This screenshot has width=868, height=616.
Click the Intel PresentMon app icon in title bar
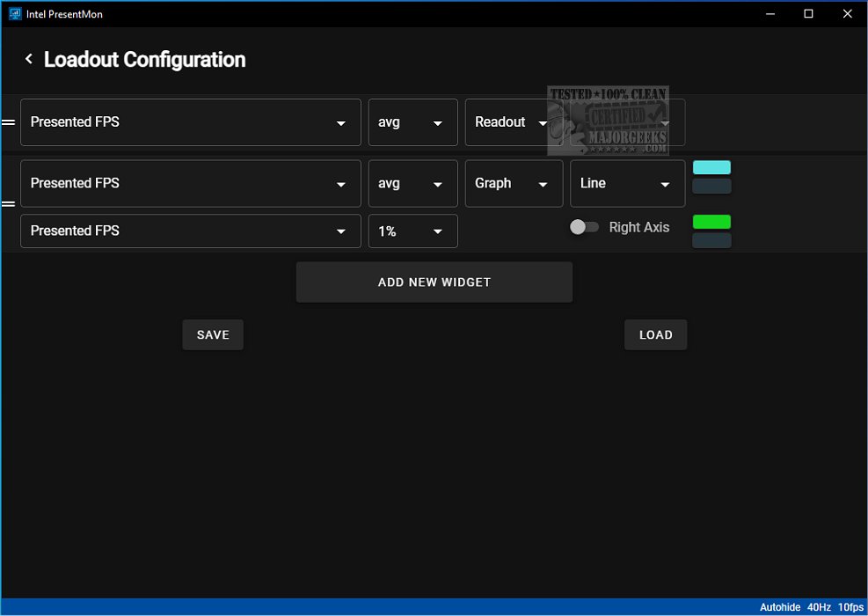point(15,14)
